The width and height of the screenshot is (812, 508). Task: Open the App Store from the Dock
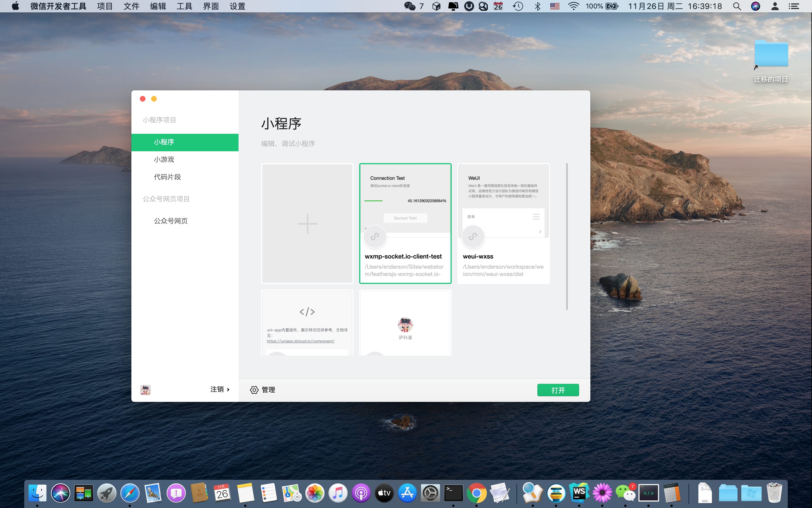coord(407,493)
